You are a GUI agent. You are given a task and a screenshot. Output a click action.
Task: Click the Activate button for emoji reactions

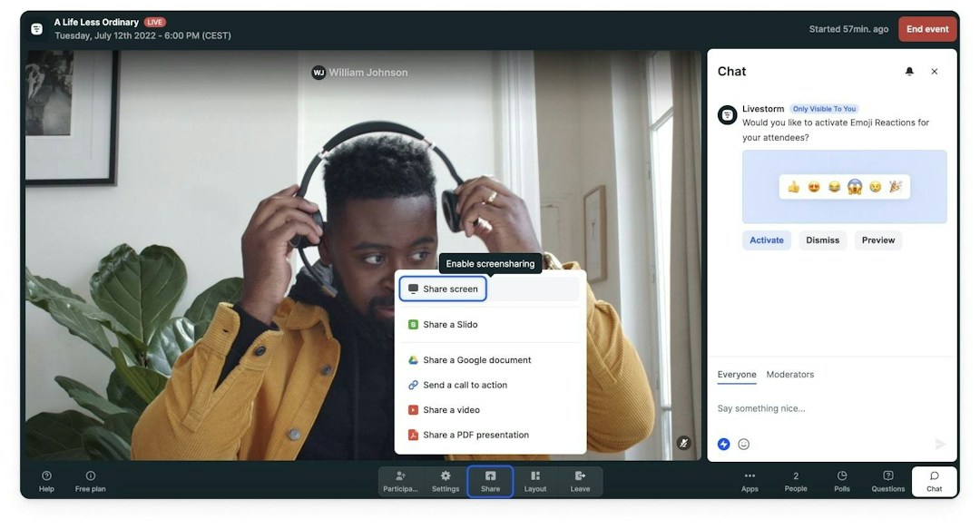pyautogui.click(x=767, y=240)
